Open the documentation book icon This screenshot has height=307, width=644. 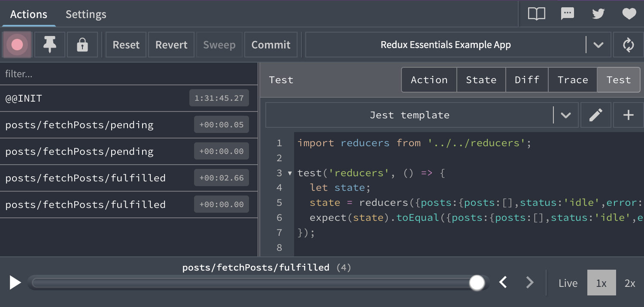[537, 13]
